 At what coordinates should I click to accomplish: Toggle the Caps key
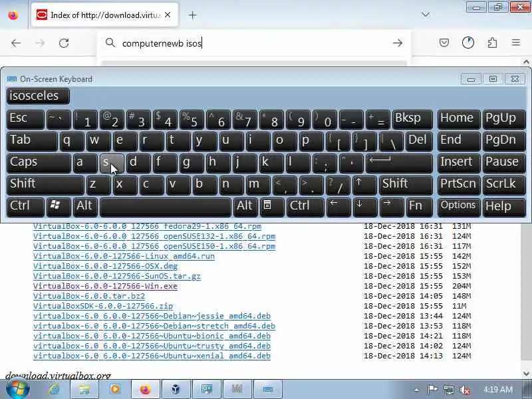click(x=39, y=163)
